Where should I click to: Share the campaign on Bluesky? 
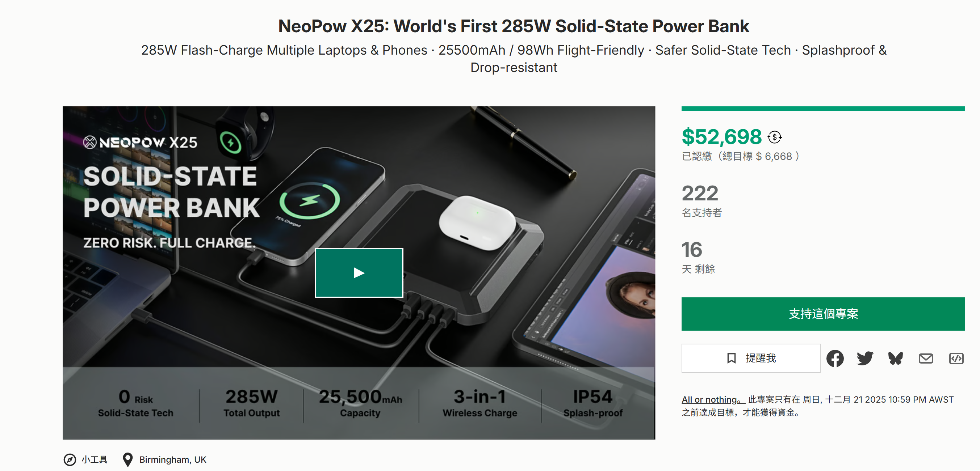click(896, 358)
